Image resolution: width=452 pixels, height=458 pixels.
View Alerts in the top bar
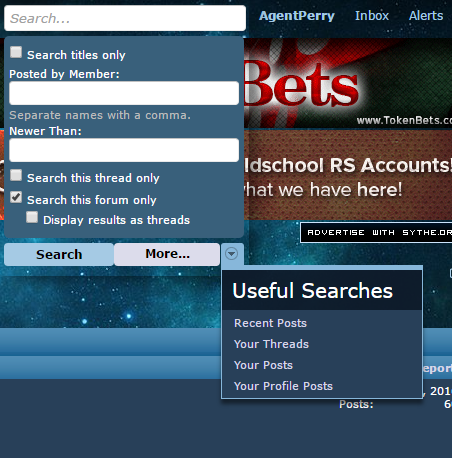click(x=426, y=16)
